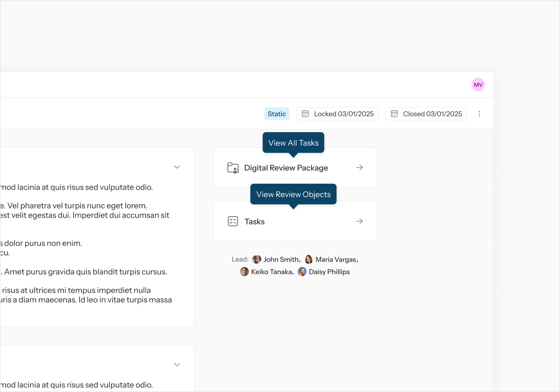
Task: Click John Smith's avatar photo
Action: pyautogui.click(x=257, y=259)
